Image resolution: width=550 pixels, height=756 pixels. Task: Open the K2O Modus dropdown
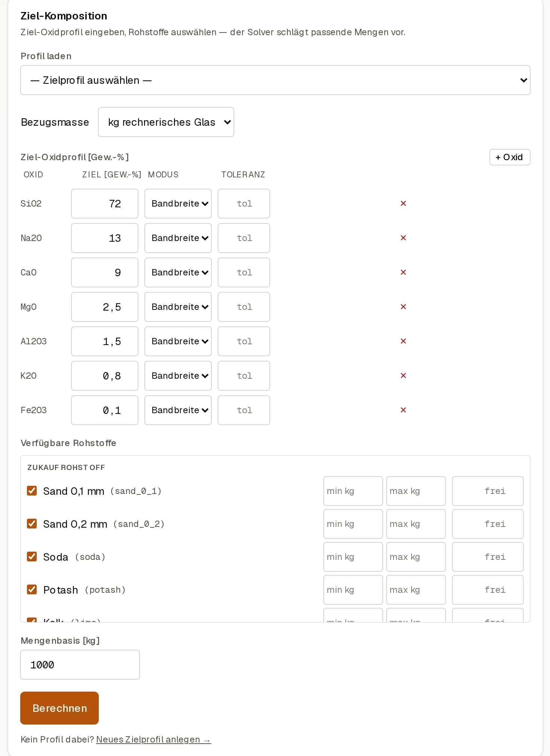[178, 376]
